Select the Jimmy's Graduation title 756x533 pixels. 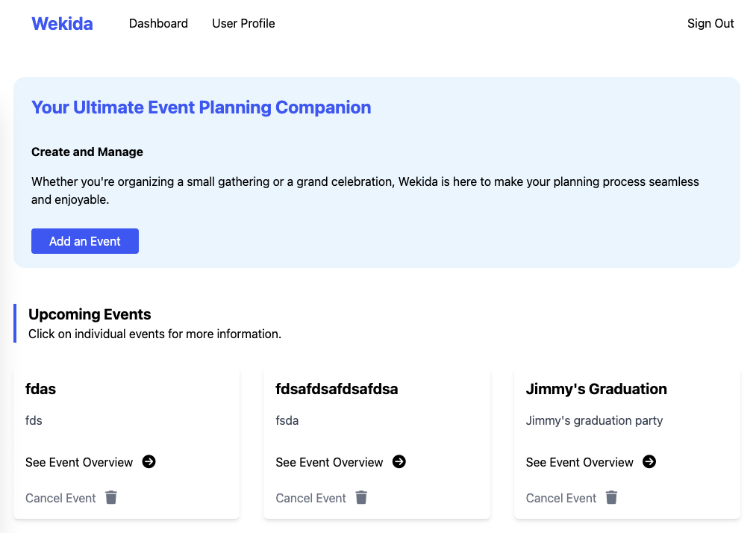click(x=596, y=389)
